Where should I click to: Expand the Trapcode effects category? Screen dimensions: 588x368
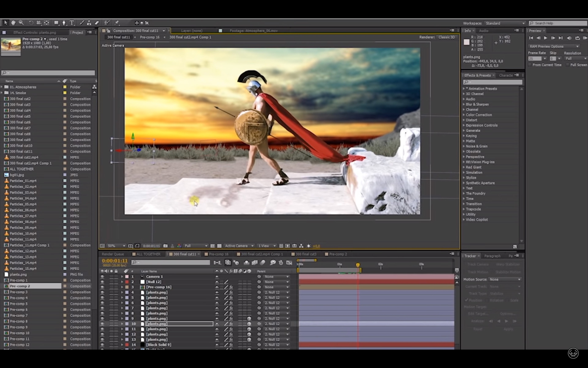464,209
